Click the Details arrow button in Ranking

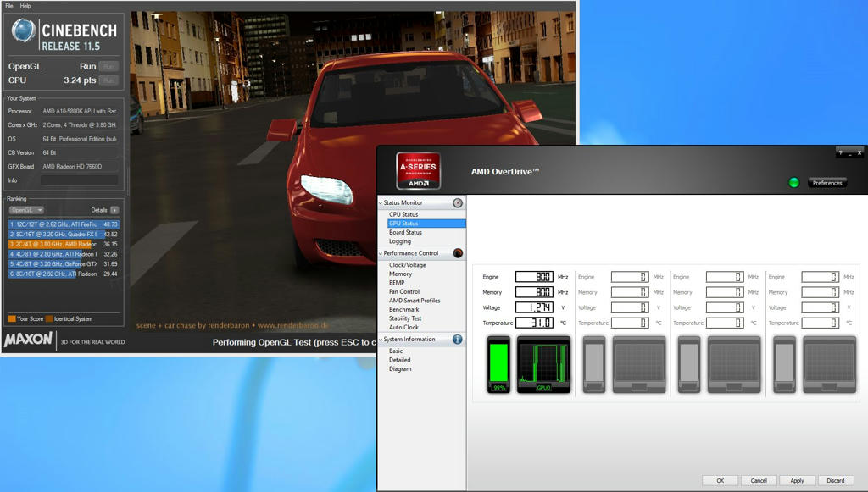(x=114, y=210)
